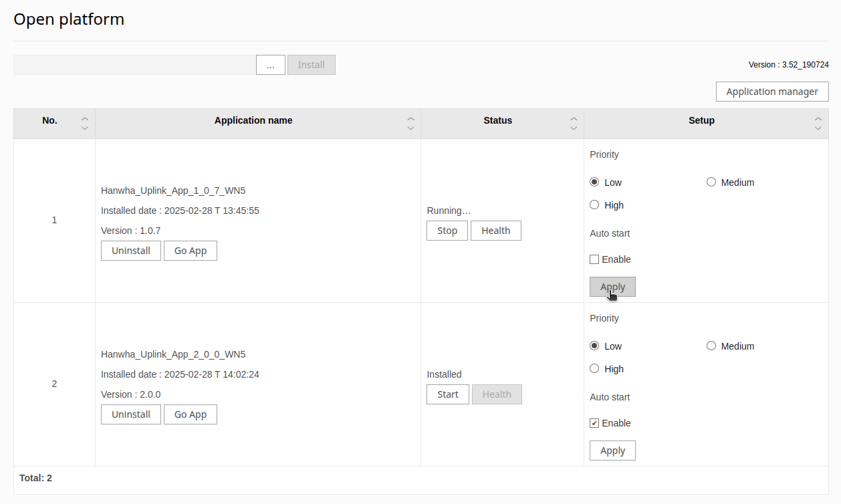
Task: Open the Hanwha_Uplink_App_2_0_0_WN5 link
Action: pos(173,354)
